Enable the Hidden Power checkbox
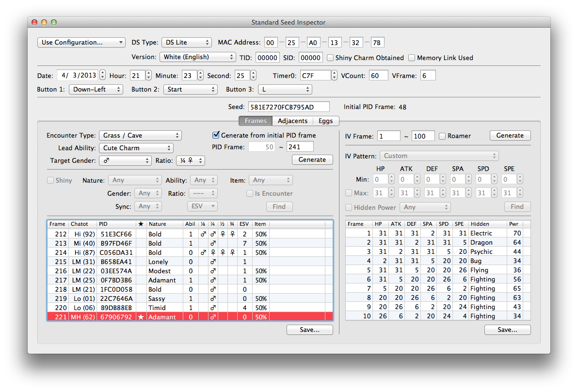578x392 pixels. 349,207
